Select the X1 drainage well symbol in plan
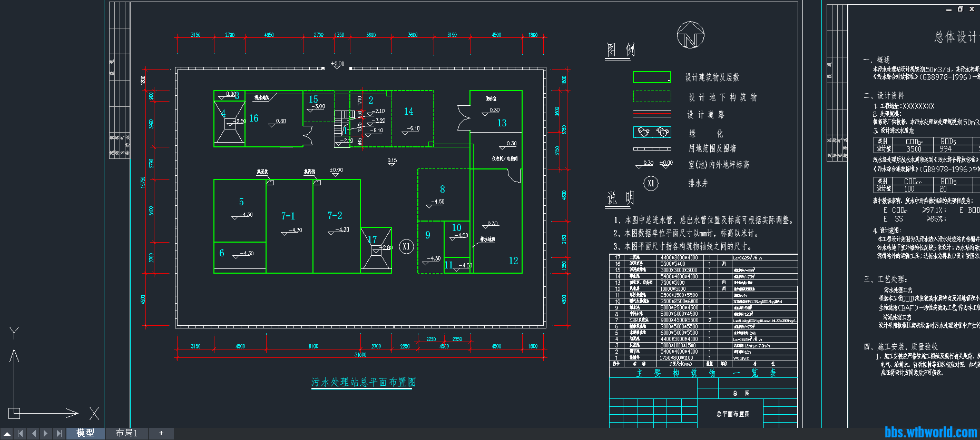980x440 pixels. [406, 246]
